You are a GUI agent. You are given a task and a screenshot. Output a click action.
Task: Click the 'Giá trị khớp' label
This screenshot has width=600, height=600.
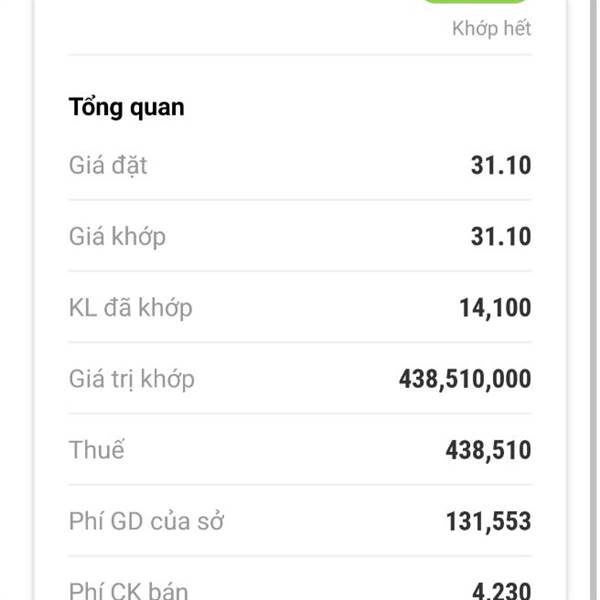(132, 379)
